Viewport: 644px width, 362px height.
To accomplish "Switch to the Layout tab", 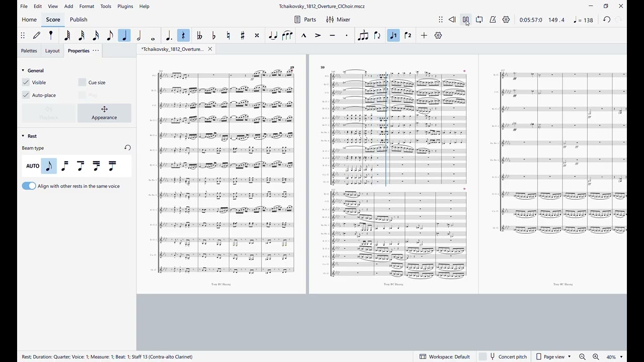I will [x=52, y=51].
